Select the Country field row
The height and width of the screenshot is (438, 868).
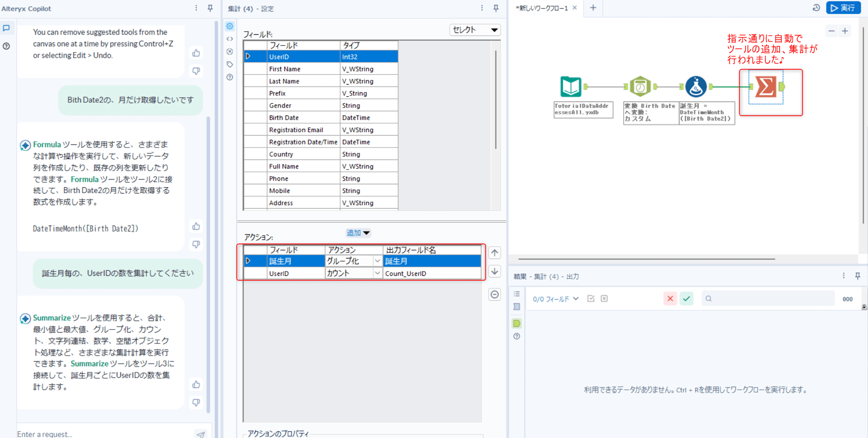point(321,154)
